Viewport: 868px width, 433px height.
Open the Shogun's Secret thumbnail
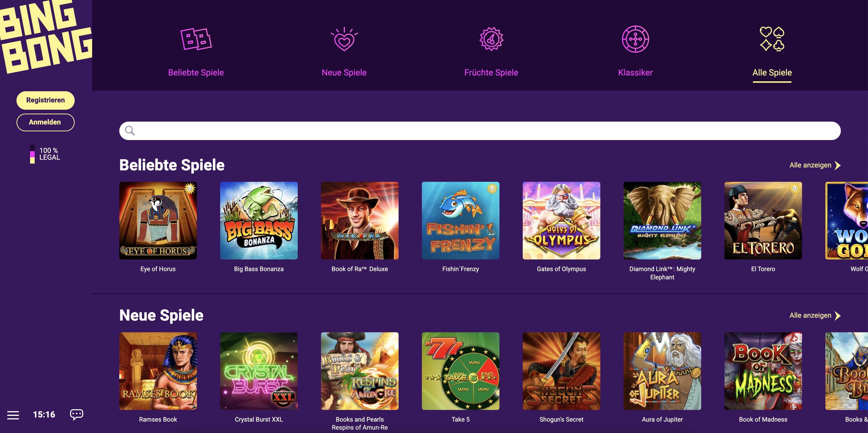[x=561, y=371]
